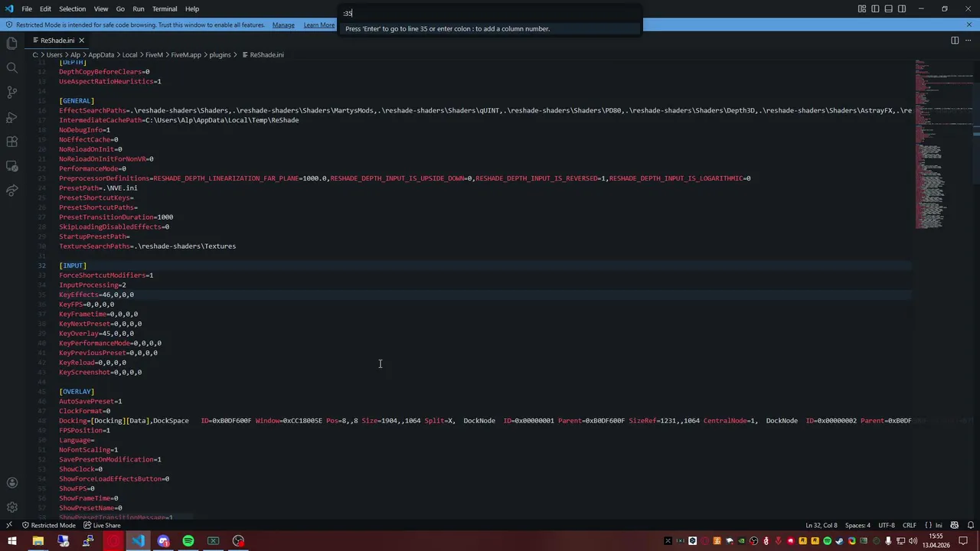Open the Search view in activity bar
This screenshot has width=980, height=551.
(11, 68)
